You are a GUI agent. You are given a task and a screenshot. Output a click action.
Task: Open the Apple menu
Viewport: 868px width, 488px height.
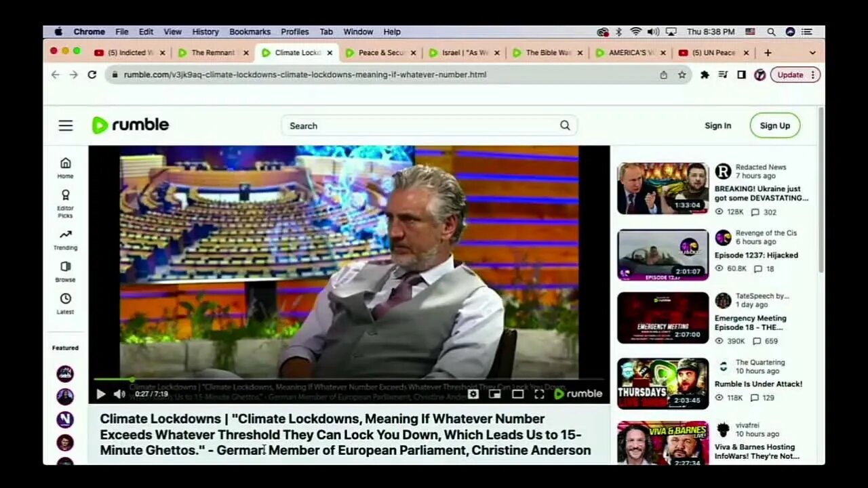pyautogui.click(x=58, y=32)
